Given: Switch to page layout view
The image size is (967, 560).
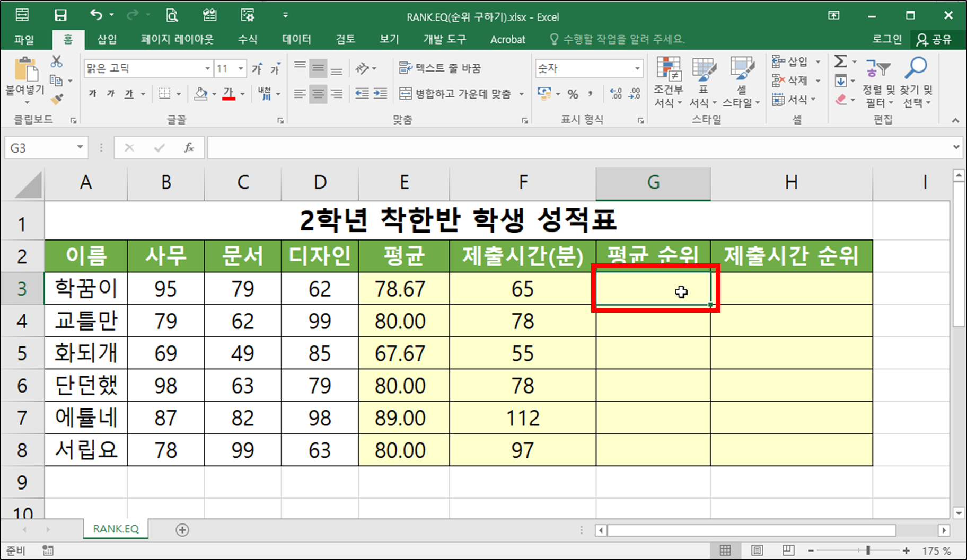Looking at the screenshot, I should 757,551.
